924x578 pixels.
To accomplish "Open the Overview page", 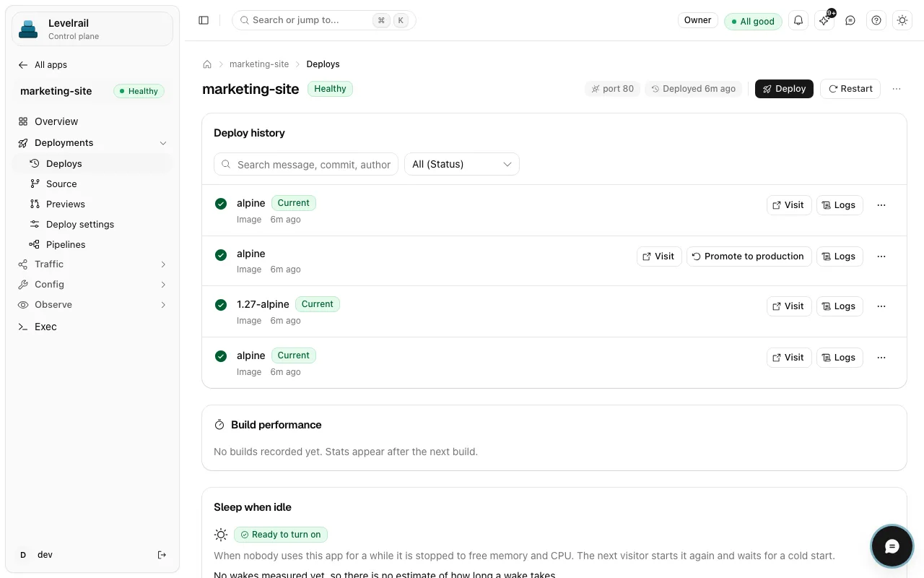I will coord(92,121).
